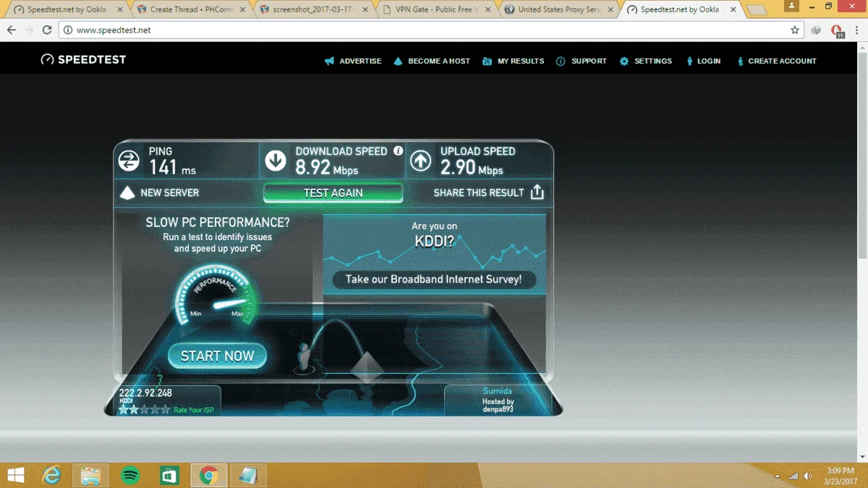Click the Login link
868x488 pixels.
(703, 61)
